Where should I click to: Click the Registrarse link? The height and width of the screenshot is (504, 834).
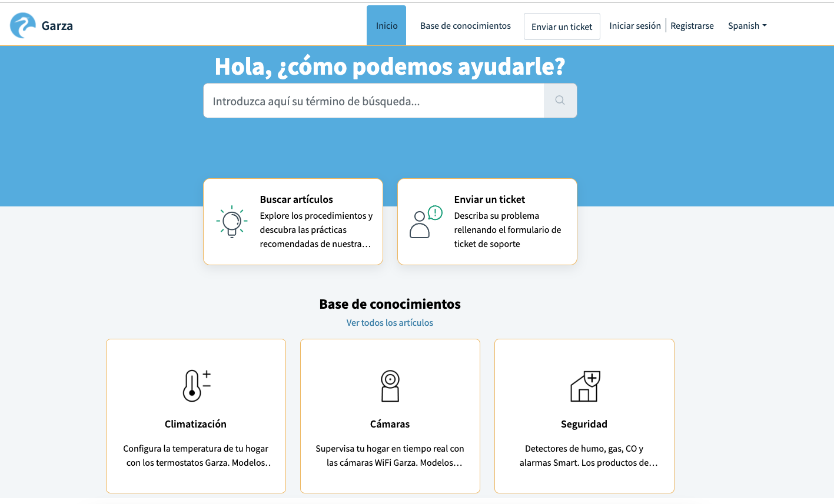pos(692,25)
